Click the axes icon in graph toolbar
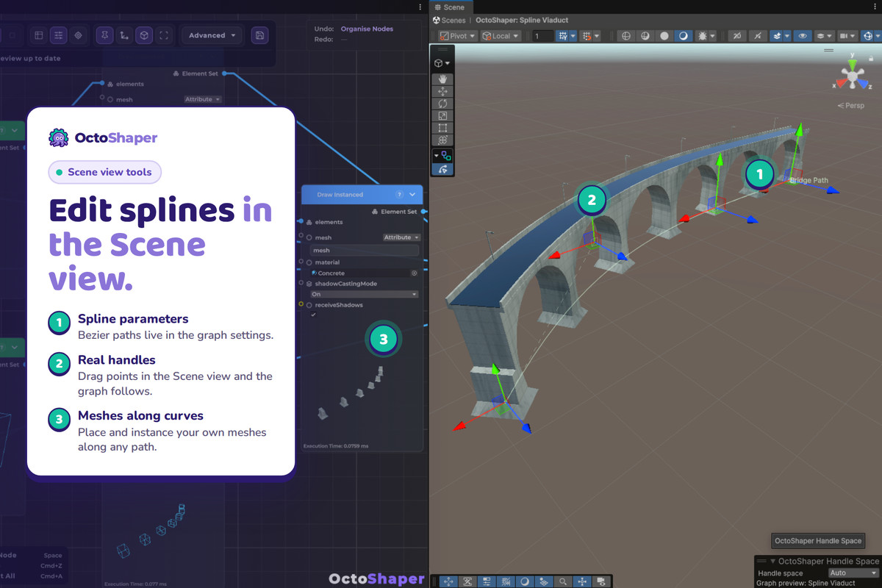This screenshot has height=588, width=882. (124, 35)
